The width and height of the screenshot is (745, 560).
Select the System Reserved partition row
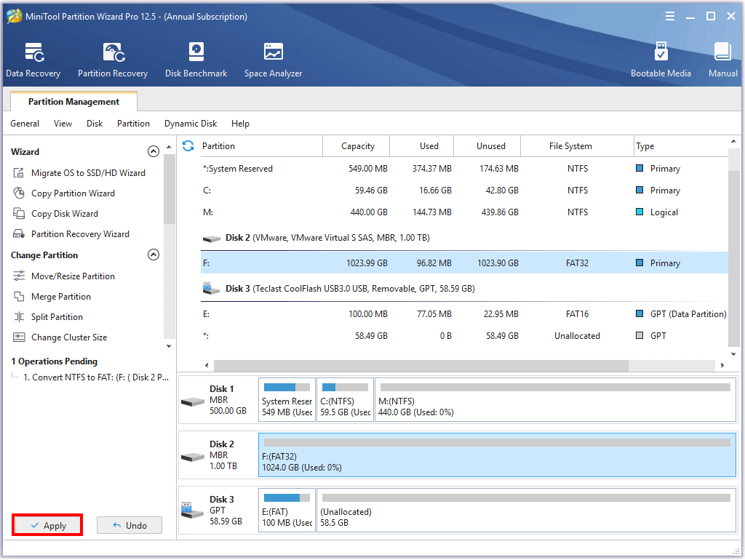(464, 169)
